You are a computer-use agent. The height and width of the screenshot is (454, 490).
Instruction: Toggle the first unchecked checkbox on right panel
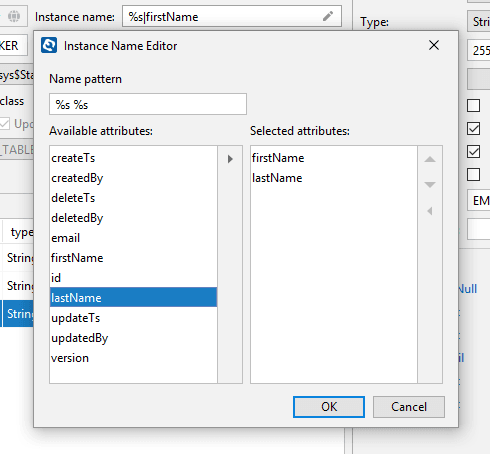point(474,105)
